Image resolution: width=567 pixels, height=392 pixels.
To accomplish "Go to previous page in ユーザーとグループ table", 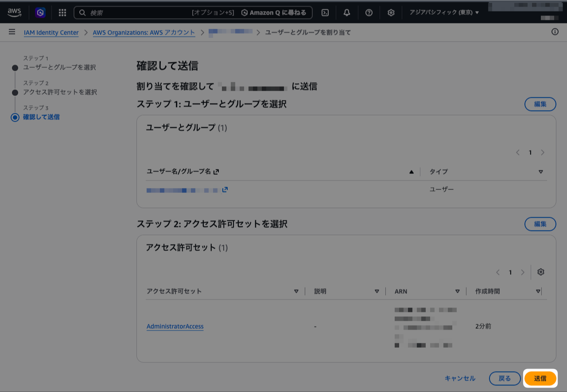I will (517, 153).
